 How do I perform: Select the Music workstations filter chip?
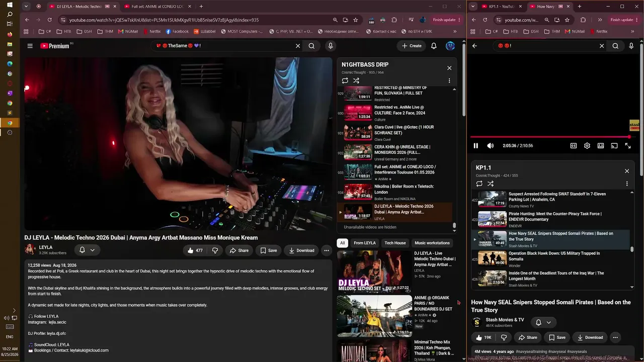coord(432,243)
